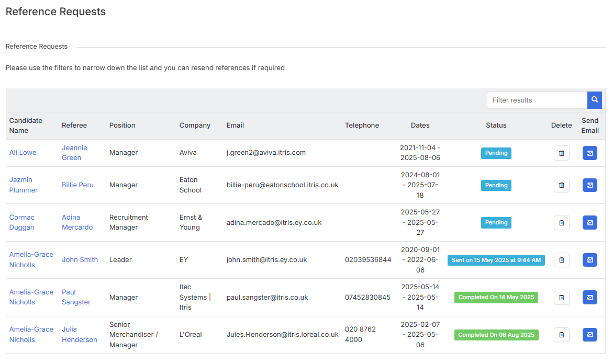Resend email to referee Julia Henderson
The width and height of the screenshot is (613, 364).
(x=589, y=335)
